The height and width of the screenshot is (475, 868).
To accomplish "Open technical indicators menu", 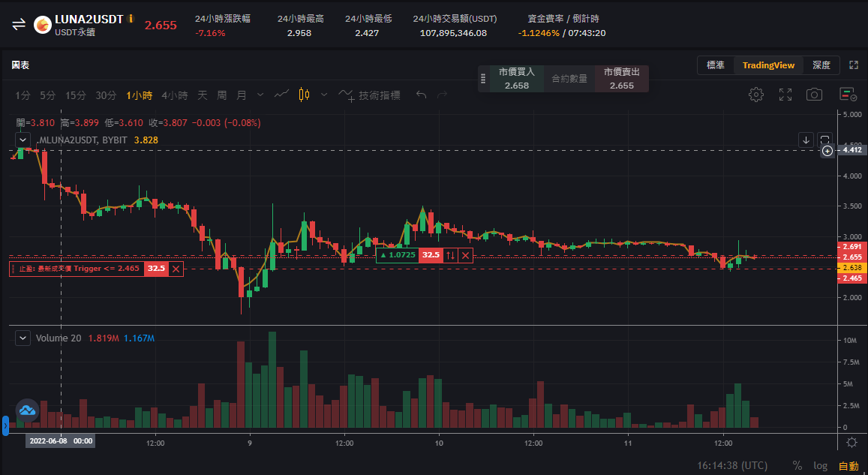I will click(x=370, y=95).
